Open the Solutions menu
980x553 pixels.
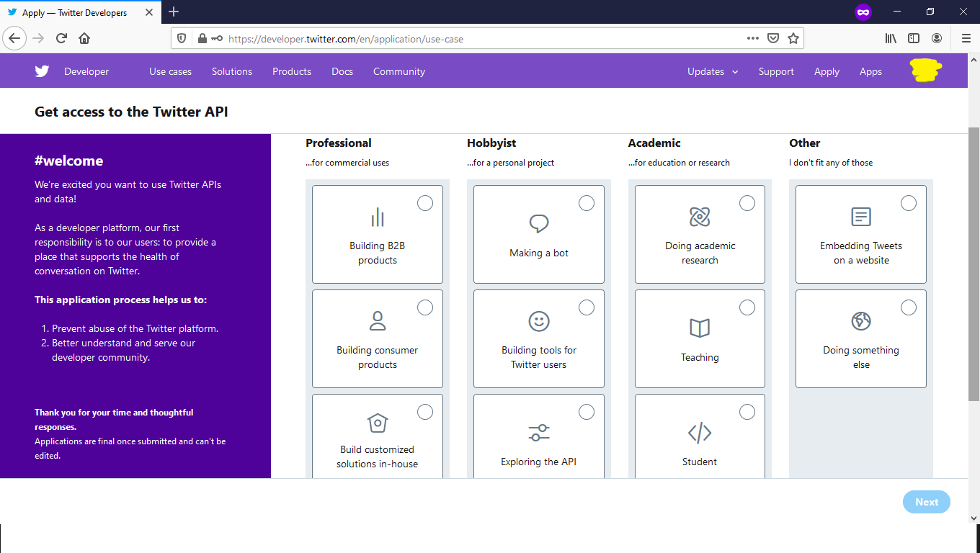tap(232, 71)
